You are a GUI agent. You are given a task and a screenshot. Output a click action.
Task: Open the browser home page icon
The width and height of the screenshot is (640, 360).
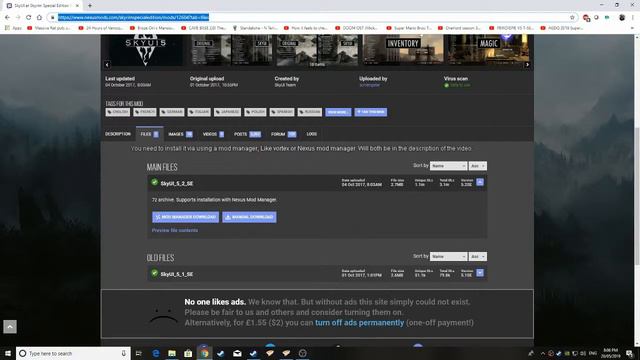pos(39,18)
